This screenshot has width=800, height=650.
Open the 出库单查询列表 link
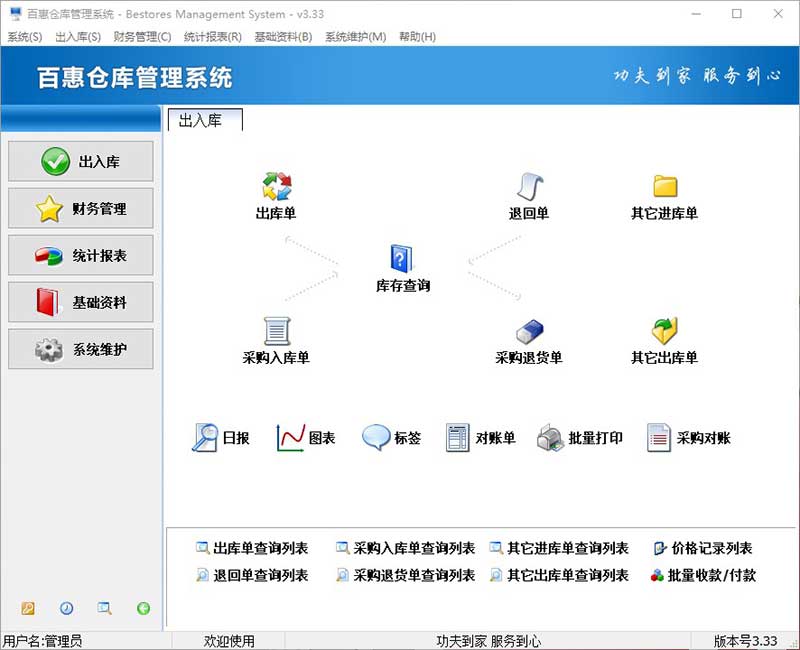coord(259,548)
